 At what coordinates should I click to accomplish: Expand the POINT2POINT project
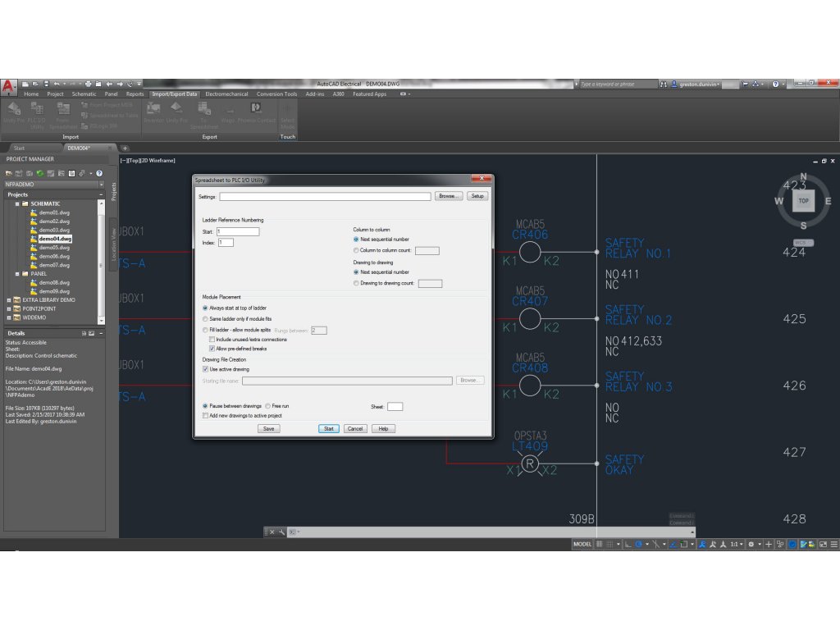pyautogui.click(x=8, y=308)
